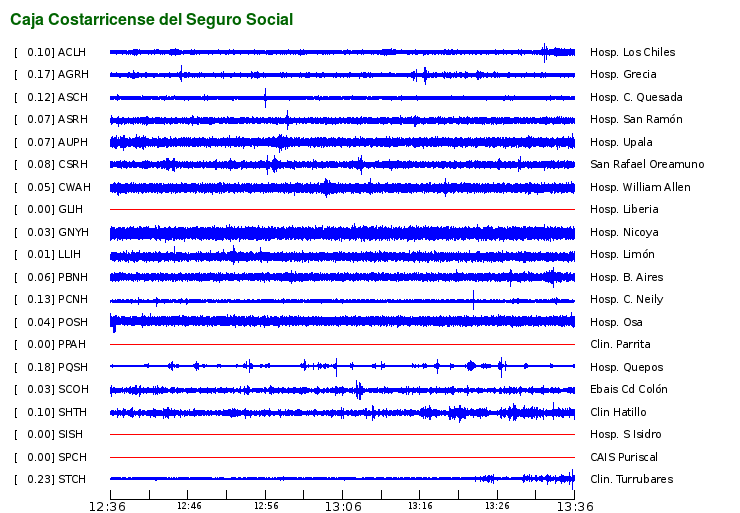
Task: Click the Hosp. William Allen label
Action: (640, 188)
